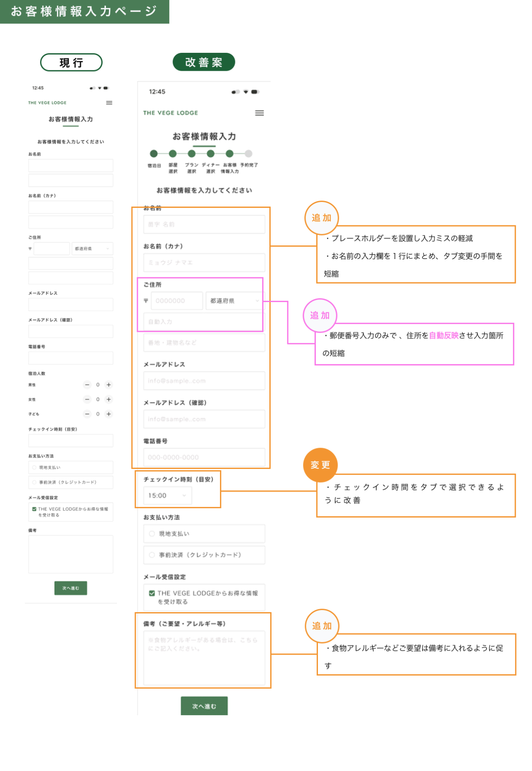Toggle the お得な情報 checkbox in the 改善案 mockup
This screenshot has width=532, height=771.
(x=152, y=593)
